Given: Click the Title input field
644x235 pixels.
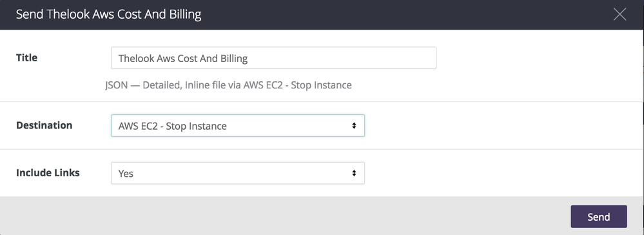Looking at the screenshot, I should pos(273,58).
